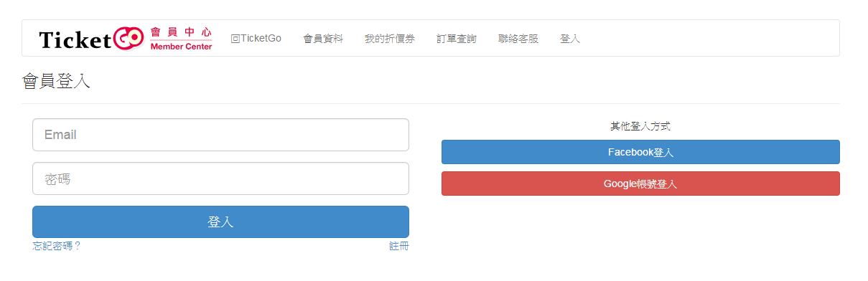868x281 pixels.
Task: Focus the 密碼 password field
Action: (220, 178)
